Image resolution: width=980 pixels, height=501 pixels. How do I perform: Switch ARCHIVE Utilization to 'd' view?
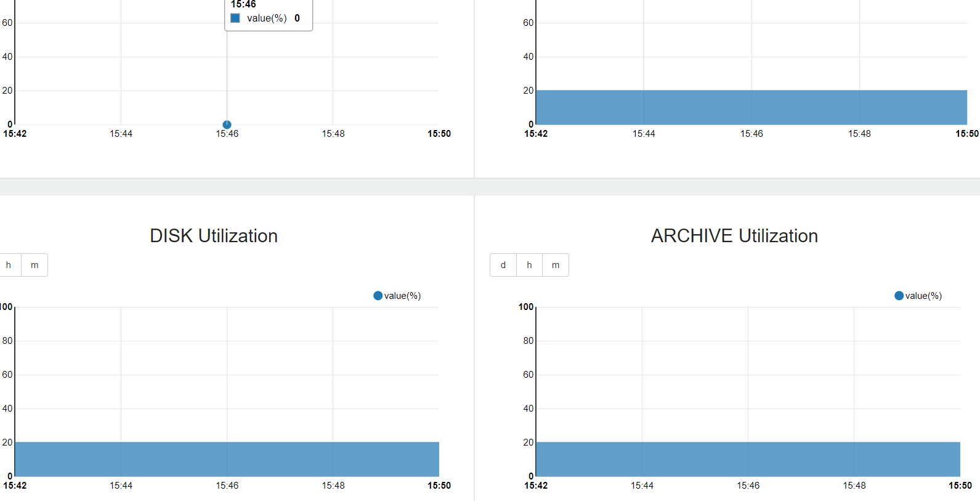503,265
